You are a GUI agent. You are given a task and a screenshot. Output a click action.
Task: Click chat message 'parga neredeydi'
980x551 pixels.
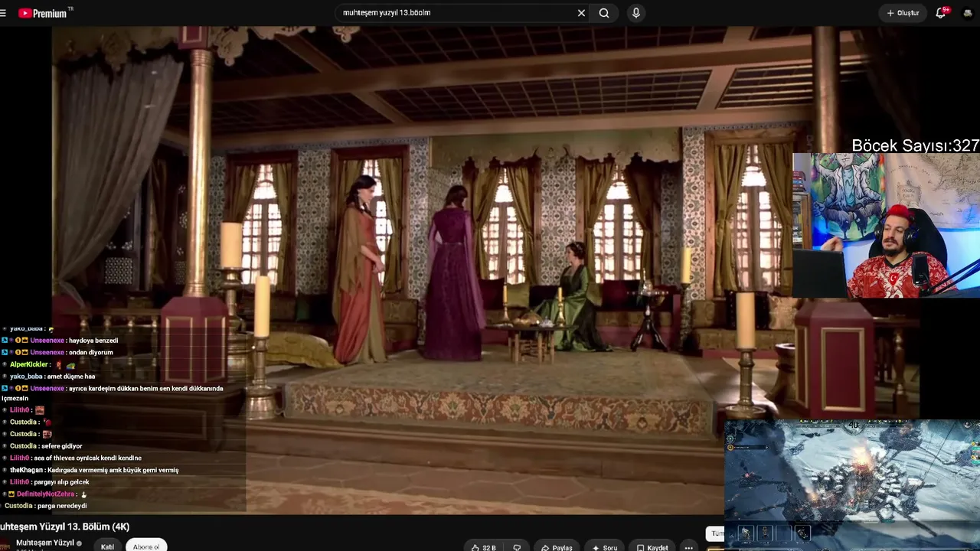tap(62, 506)
